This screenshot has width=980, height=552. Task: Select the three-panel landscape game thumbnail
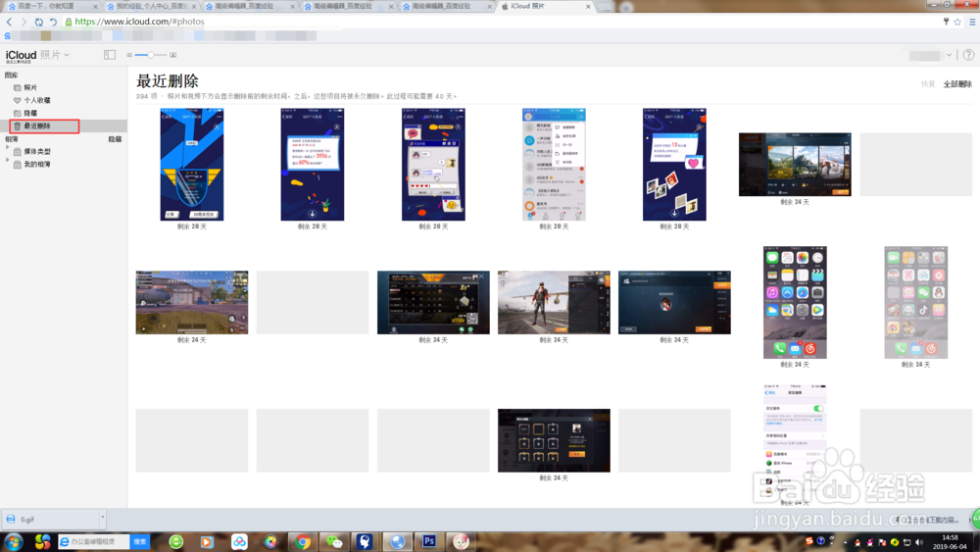tap(795, 165)
